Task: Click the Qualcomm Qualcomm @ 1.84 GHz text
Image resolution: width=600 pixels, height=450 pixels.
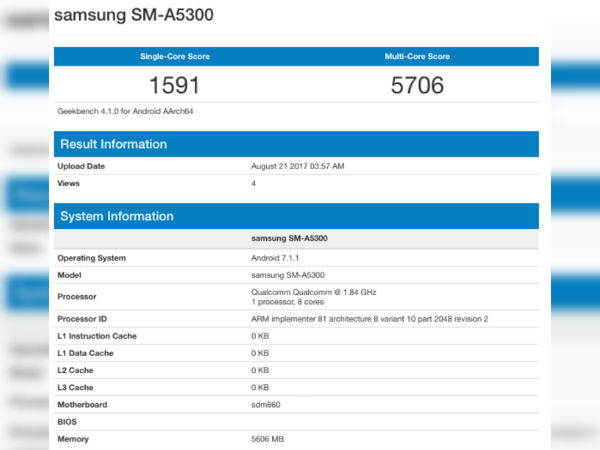Action: [313, 292]
